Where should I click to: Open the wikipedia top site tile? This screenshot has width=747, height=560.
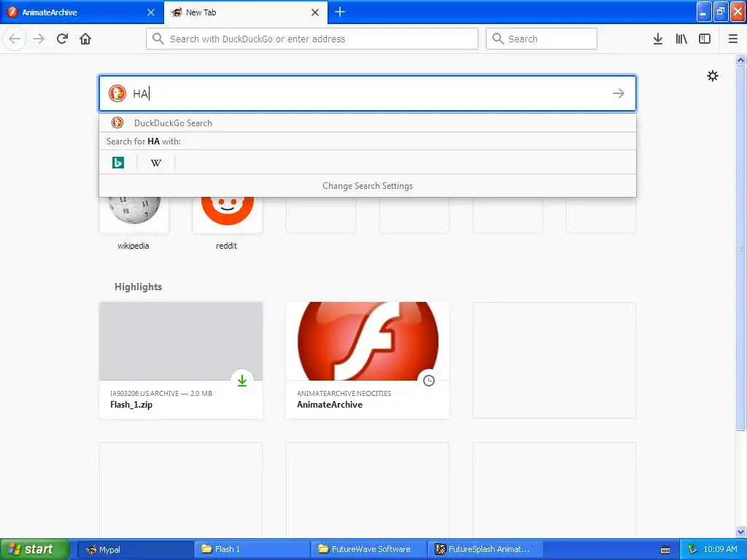pyautogui.click(x=134, y=214)
